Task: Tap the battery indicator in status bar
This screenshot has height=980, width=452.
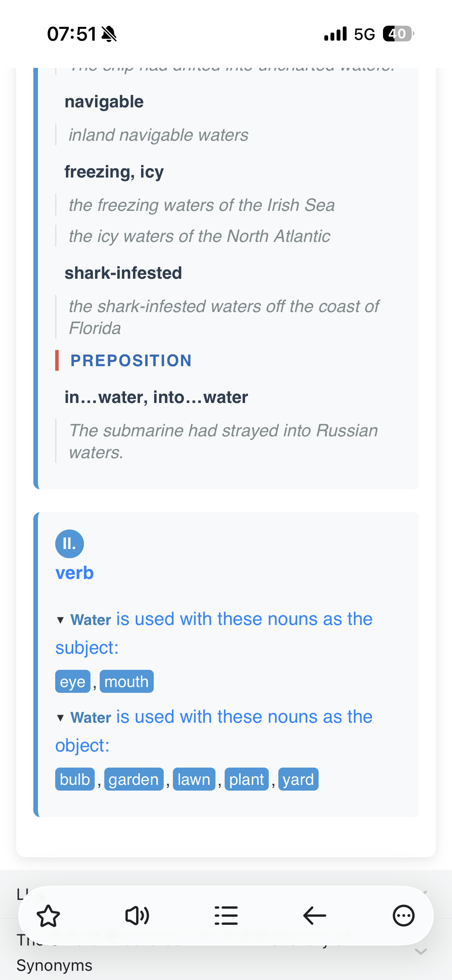Action: pos(398,34)
